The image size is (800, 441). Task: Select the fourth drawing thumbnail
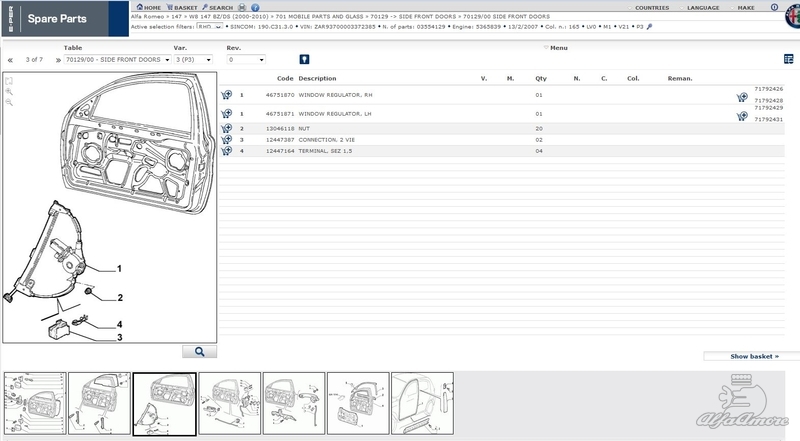point(230,403)
